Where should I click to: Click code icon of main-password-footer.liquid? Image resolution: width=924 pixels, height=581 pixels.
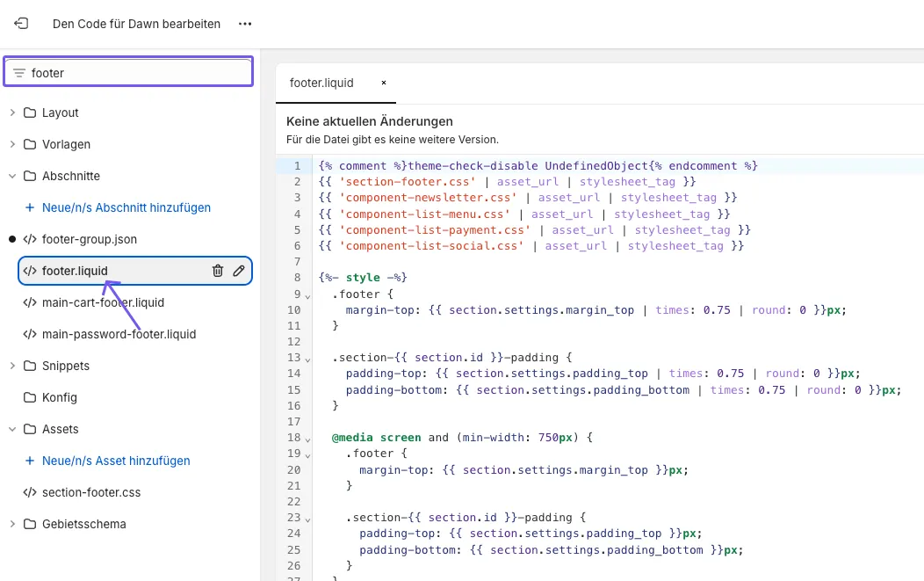click(x=30, y=334)
